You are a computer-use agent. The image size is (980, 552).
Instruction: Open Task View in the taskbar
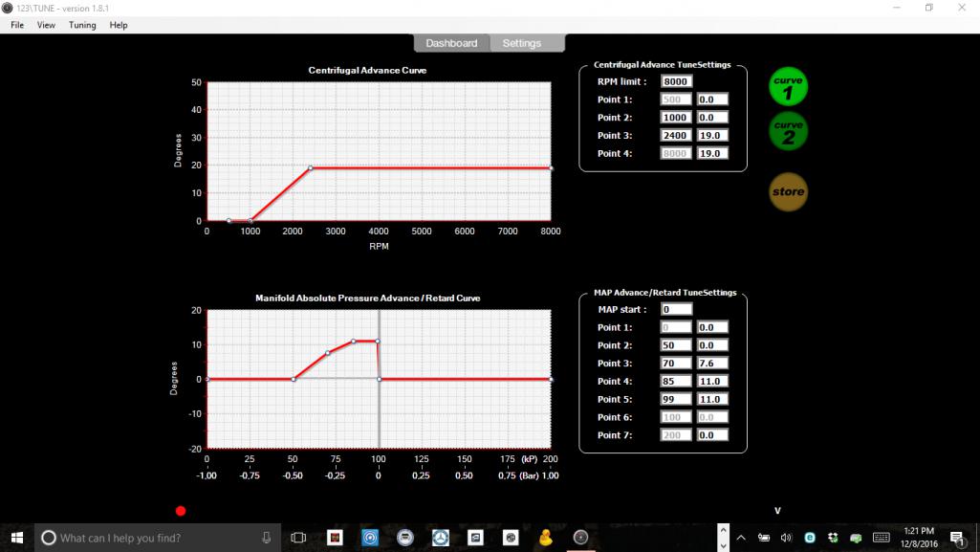(x=297, y=538)
